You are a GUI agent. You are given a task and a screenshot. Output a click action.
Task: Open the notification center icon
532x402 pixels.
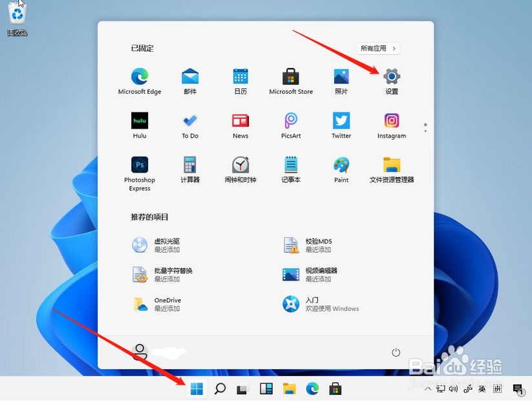point(518,390)
